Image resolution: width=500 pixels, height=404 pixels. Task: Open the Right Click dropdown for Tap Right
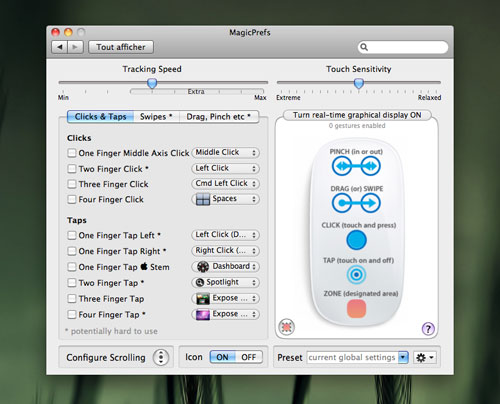226,251
